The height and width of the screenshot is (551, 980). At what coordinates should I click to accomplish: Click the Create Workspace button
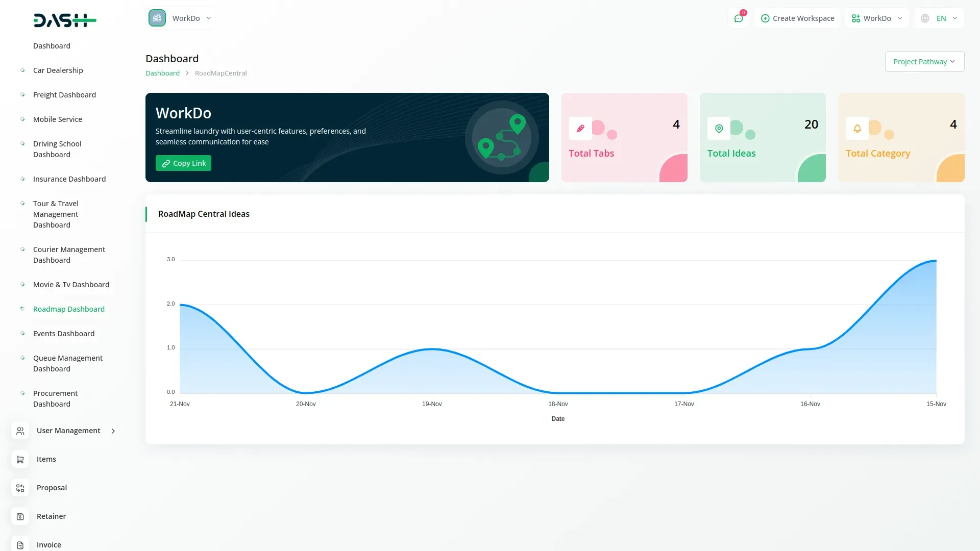click(x=797, y=18)
